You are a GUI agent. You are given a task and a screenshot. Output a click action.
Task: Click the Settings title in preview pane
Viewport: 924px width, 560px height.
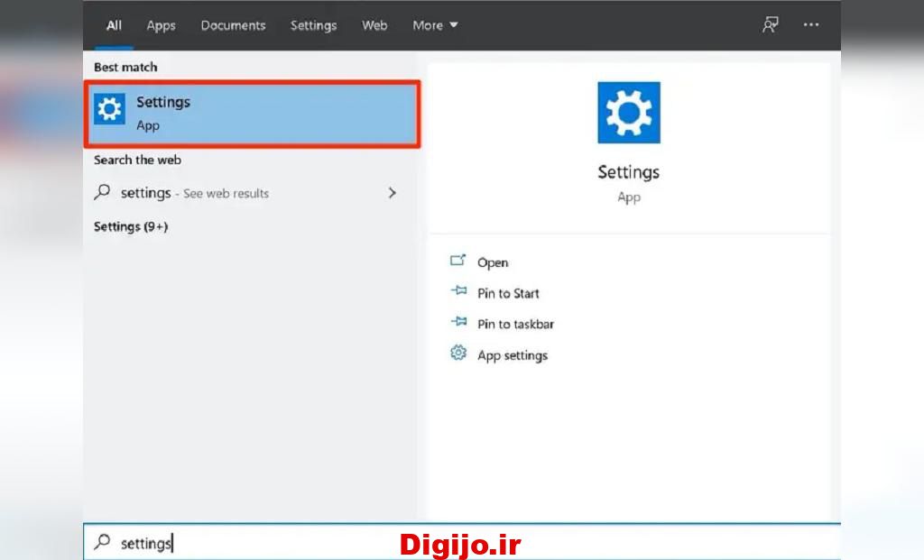pos(628,172)
